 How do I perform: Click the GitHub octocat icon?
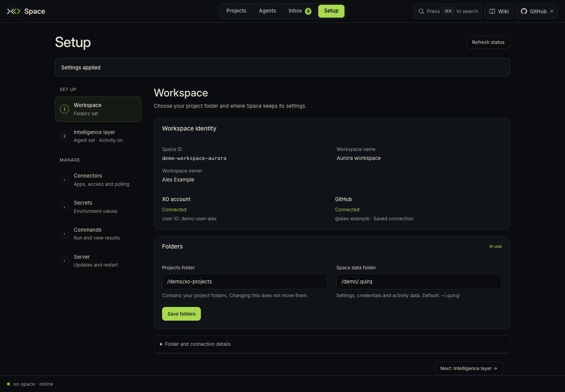point(524,11)
